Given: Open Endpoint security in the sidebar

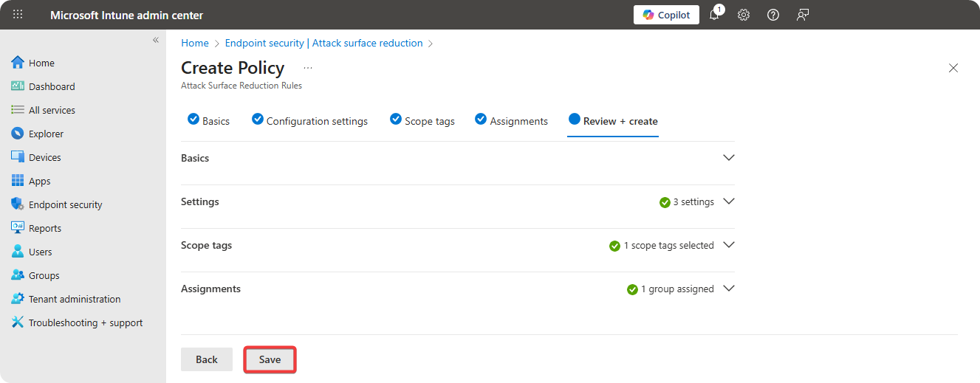Looking at the screenshot, I should tap(65, 204).
